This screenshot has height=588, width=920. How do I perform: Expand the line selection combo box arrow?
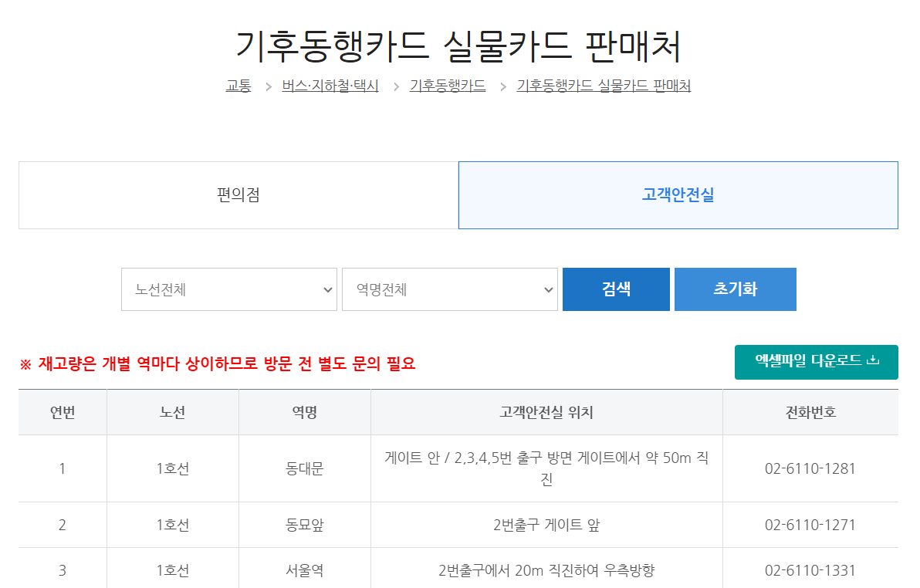327,289
